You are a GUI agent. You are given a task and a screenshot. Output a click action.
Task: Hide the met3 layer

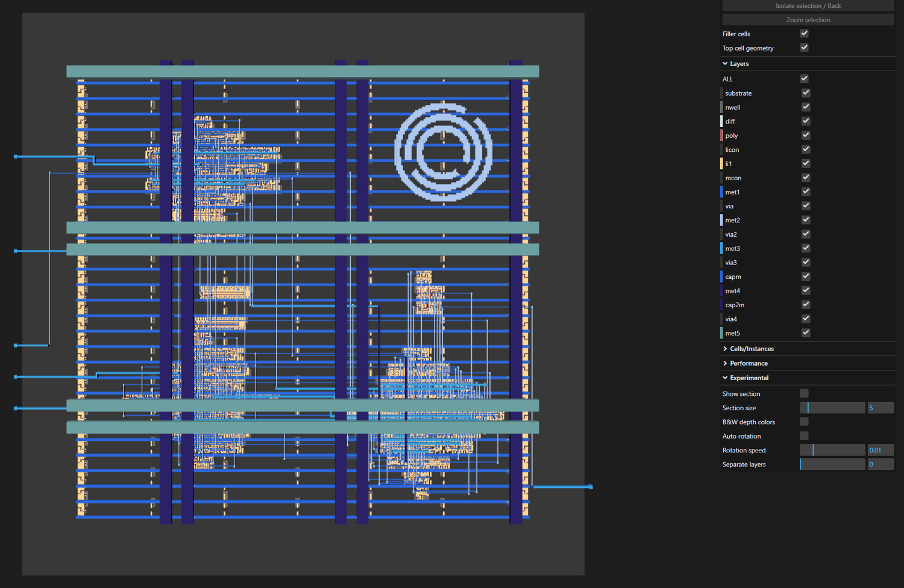tap(806, 248)
